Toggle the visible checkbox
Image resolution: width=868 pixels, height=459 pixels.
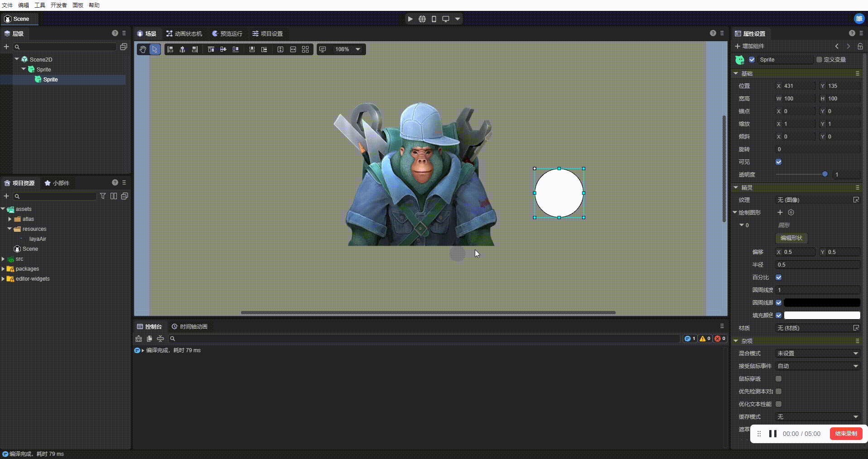click(778, 162)
